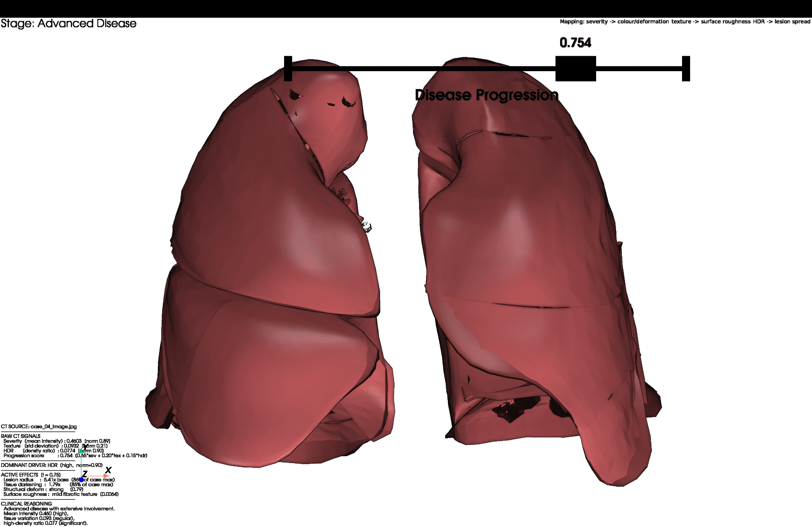The height and width of the screenshot is (527, 812).
Task: Click the 'CT SOURCE: case_04_image.jpg' line
Action: pos(39,426)
